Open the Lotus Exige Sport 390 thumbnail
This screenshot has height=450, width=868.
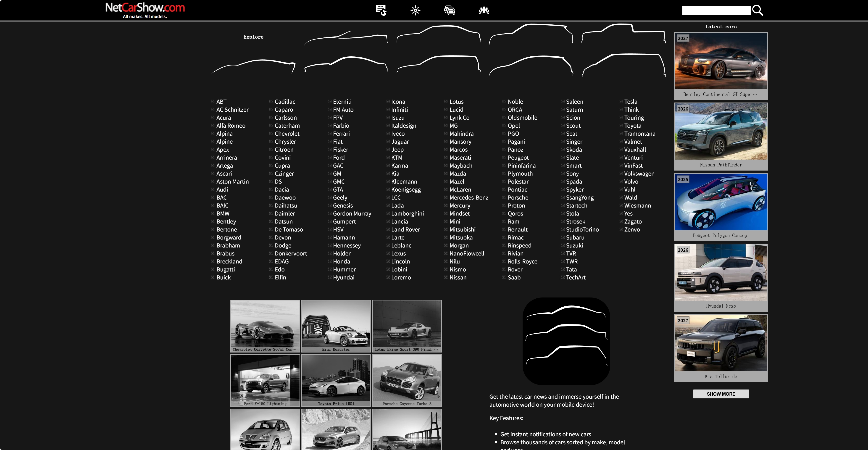pyautogui.click(x=407, y=326)
